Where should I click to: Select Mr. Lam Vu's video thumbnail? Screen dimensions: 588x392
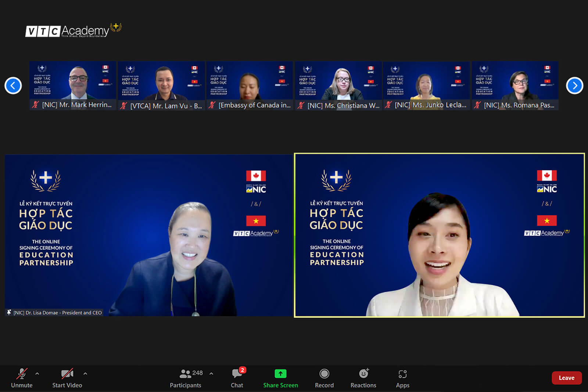[162, 82]
